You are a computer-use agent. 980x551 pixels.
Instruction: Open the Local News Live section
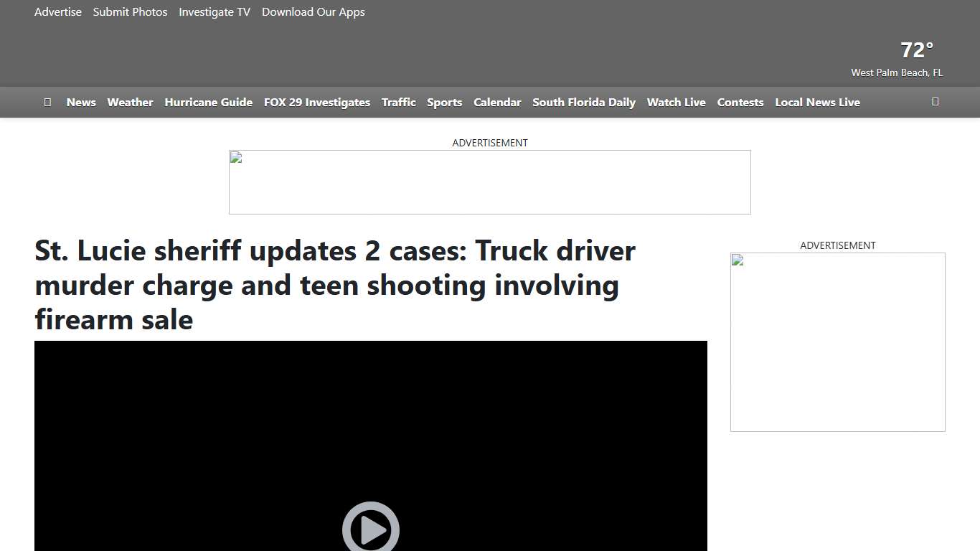[x=817, y=102]
